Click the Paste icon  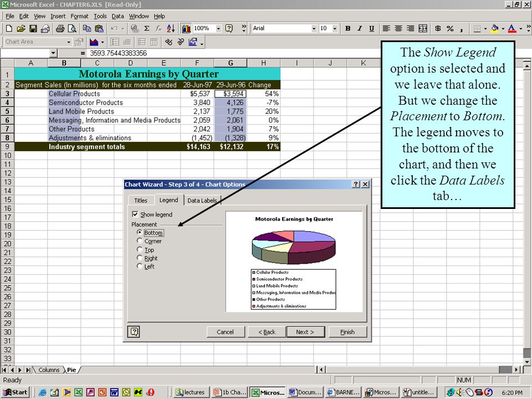[99, 29]
